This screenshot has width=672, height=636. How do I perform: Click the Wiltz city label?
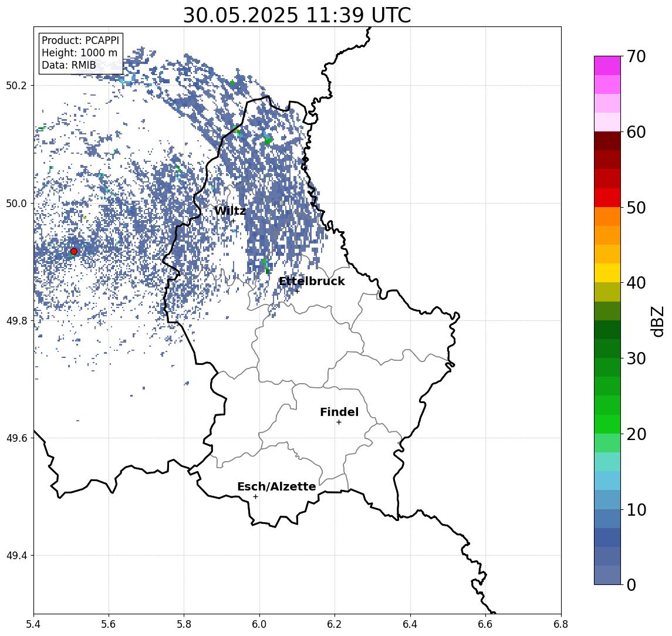coord(229,211)
